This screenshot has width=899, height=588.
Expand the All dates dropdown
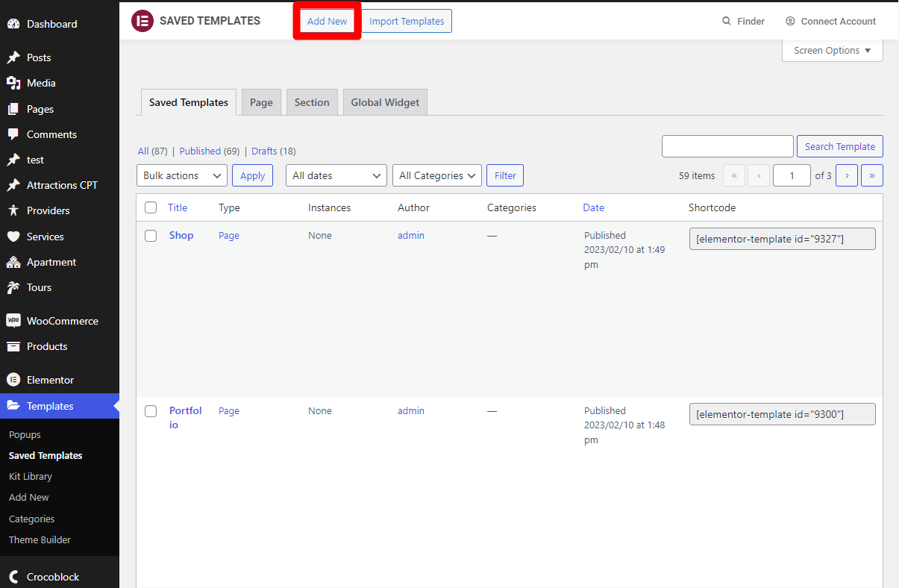[x=336, y=175]
